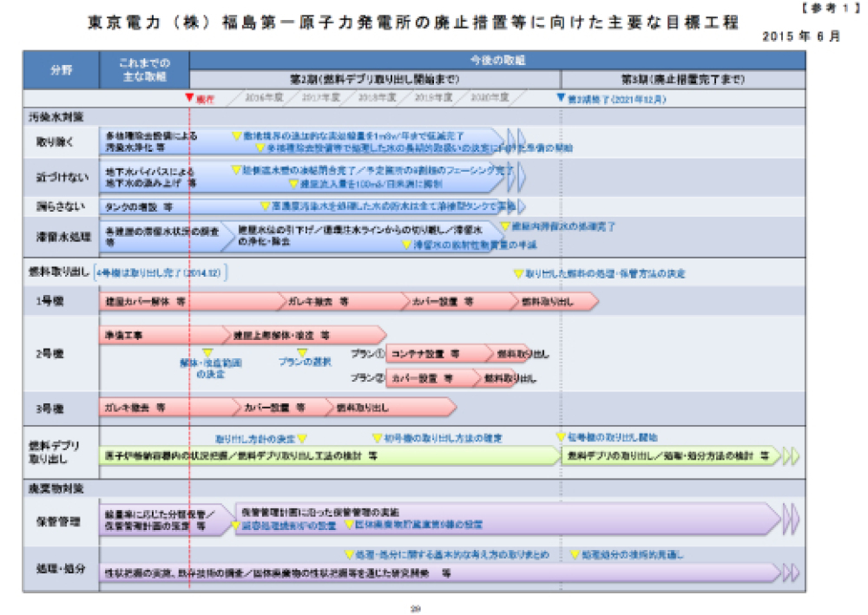
Task: Click the 1号機 row label
Action: [x=49, y=301]
